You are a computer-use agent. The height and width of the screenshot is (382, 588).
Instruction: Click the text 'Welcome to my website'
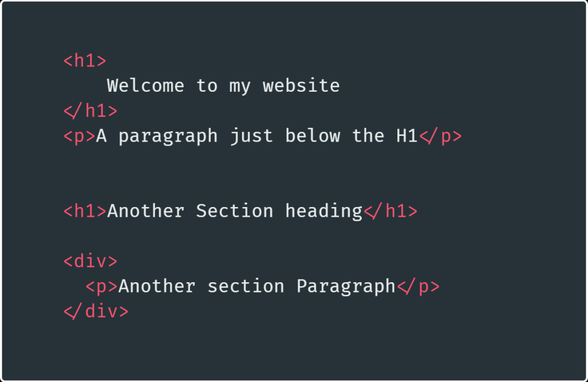(x=223, y=86)
